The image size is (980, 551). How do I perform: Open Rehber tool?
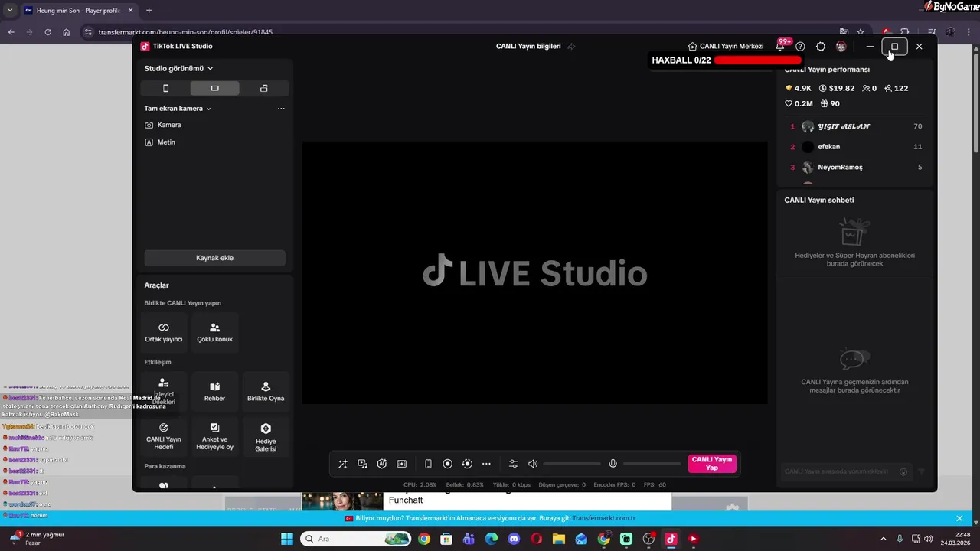tap(214, 392)
